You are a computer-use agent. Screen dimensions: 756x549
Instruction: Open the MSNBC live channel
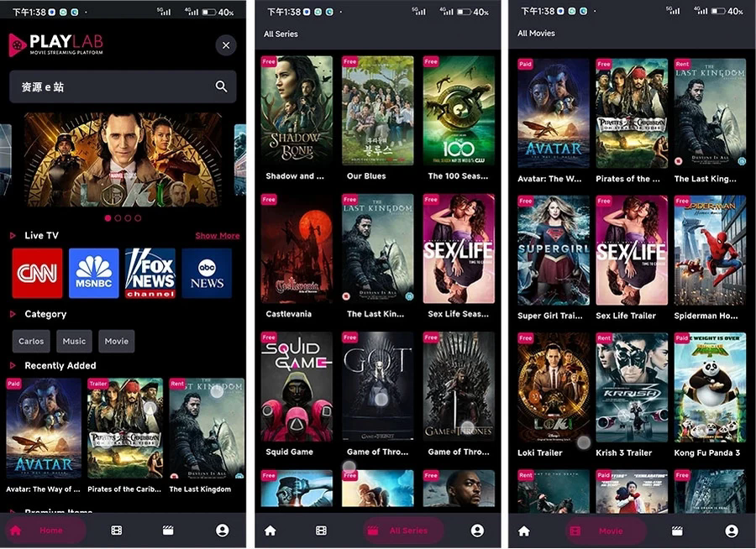(x=93, y=273)
